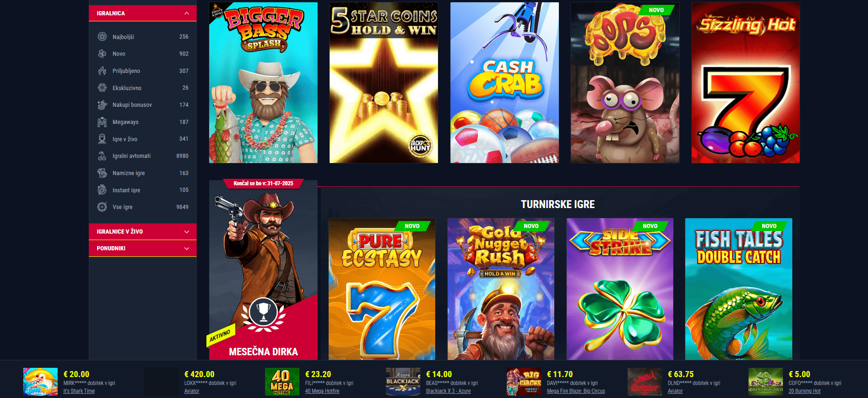Click the Ekskluzivno category icon
Viewport: 868px width, 398px height.
(x=102, y=88)
